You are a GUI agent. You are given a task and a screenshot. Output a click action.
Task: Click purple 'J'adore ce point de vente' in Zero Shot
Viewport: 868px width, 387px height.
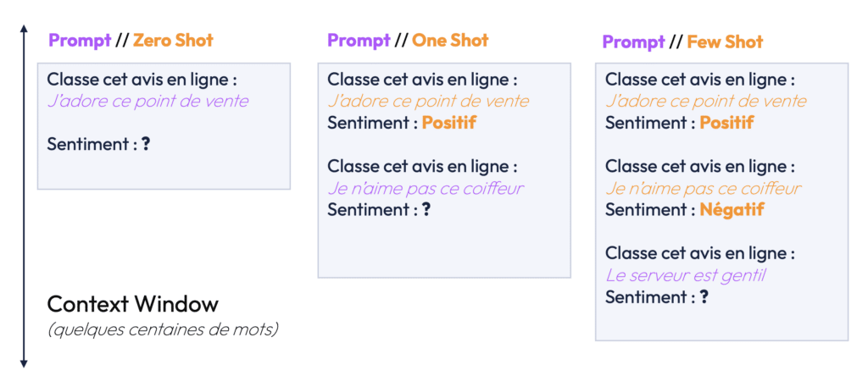coord(147,101)
